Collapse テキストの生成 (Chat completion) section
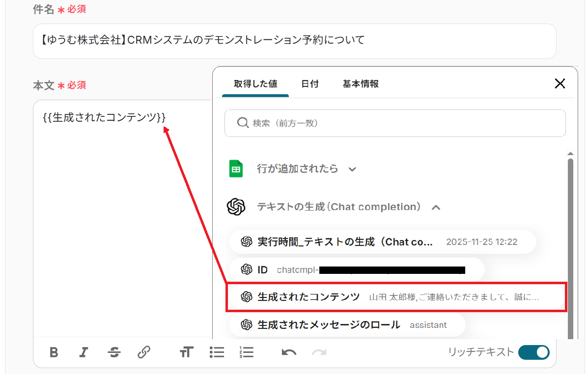 pos(435,207)
